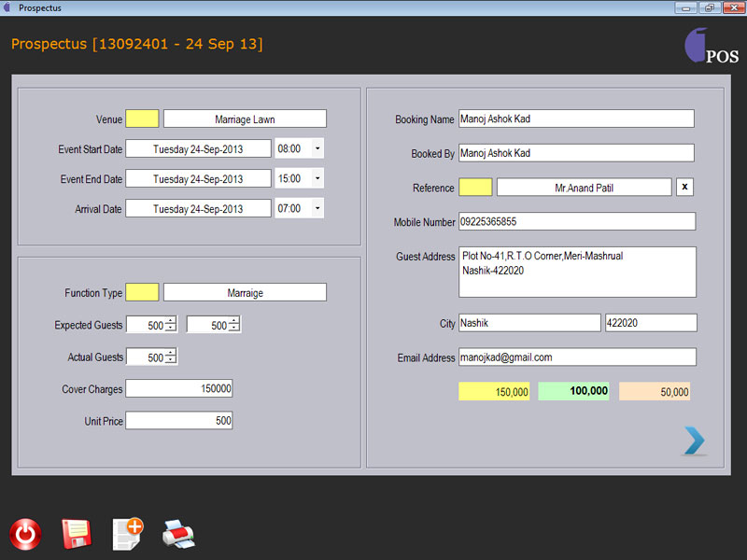747x560 pixels.
Task: Adjust the first Expected Guests spinner arrows
Action: 171,325
